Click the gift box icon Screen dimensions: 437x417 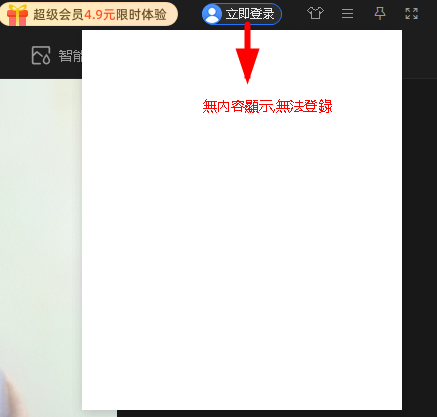click(x=17, y=15)
